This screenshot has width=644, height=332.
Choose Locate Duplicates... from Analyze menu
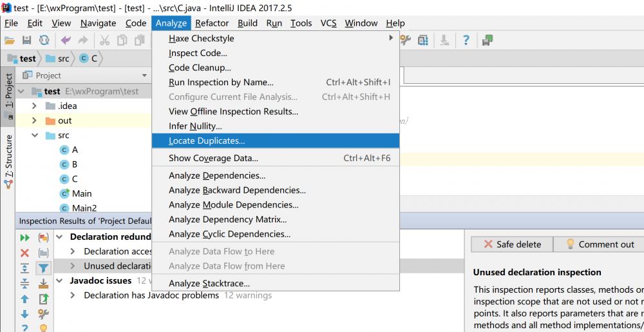click(275, 141)
